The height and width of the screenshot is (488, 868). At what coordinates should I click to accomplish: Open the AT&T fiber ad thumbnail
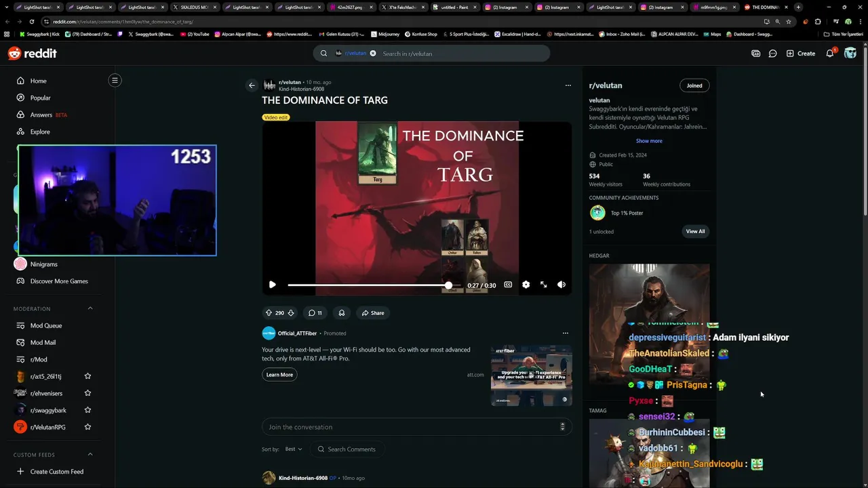[x=531, y=375]
